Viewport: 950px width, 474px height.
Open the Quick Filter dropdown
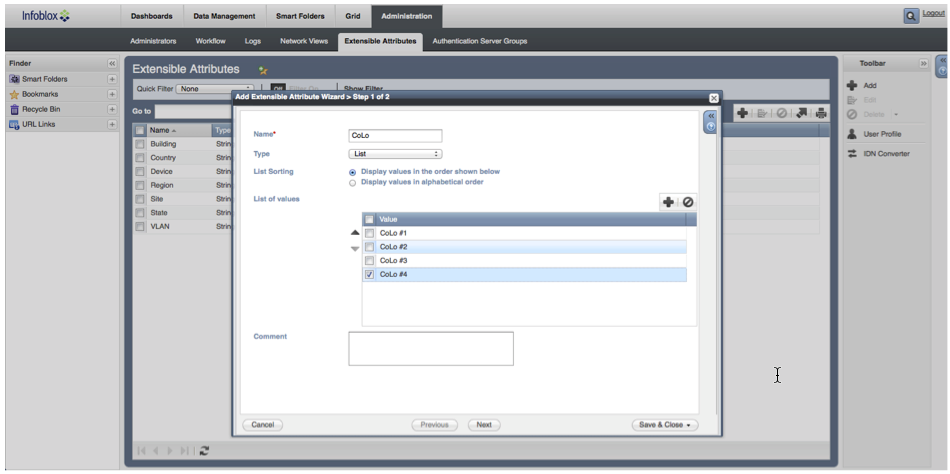tap(214, 88)
